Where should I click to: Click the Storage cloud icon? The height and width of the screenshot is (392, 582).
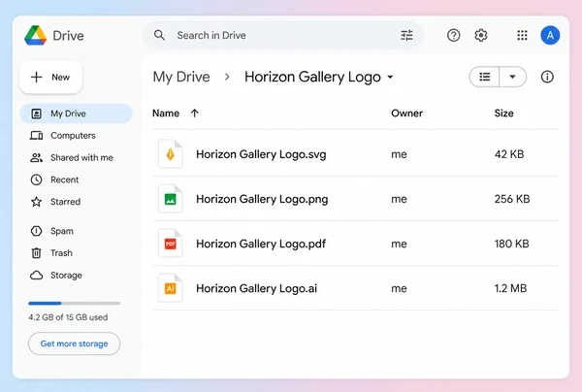pyautogui.click(x=36, y=275)
